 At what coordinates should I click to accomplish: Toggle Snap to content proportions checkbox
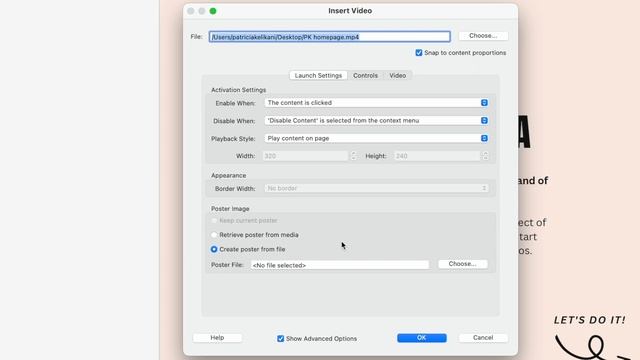point(419,53)
